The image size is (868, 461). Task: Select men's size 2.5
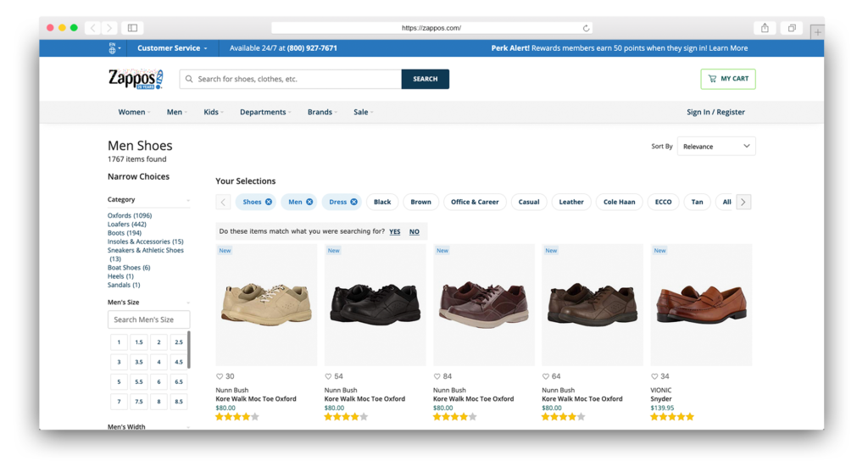click(178, 342)
